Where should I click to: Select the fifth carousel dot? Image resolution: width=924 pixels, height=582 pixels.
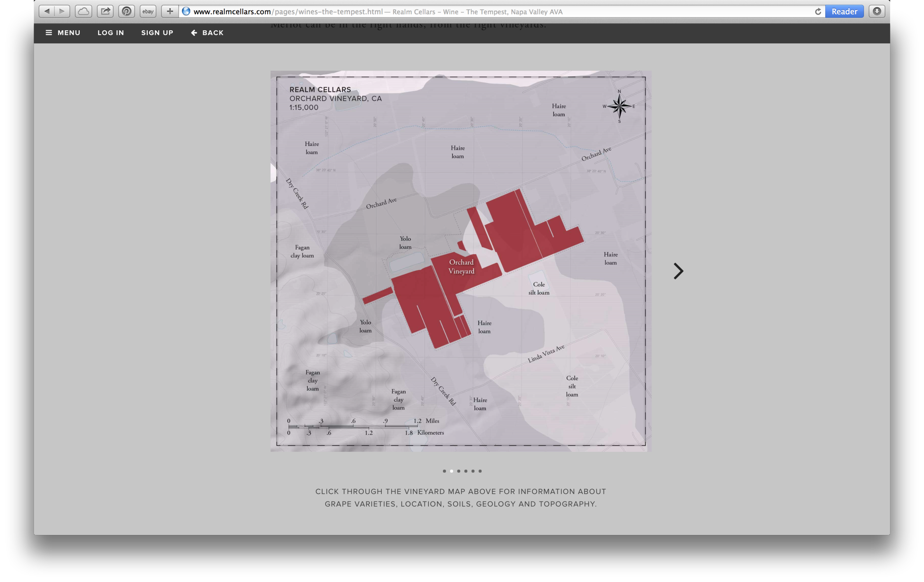(473, 471)
